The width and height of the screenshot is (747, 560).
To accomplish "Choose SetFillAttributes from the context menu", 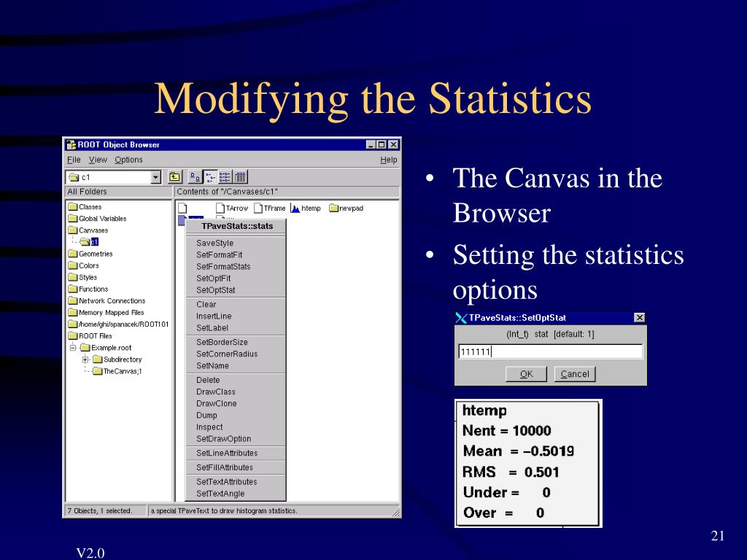I will pos(236,467).
